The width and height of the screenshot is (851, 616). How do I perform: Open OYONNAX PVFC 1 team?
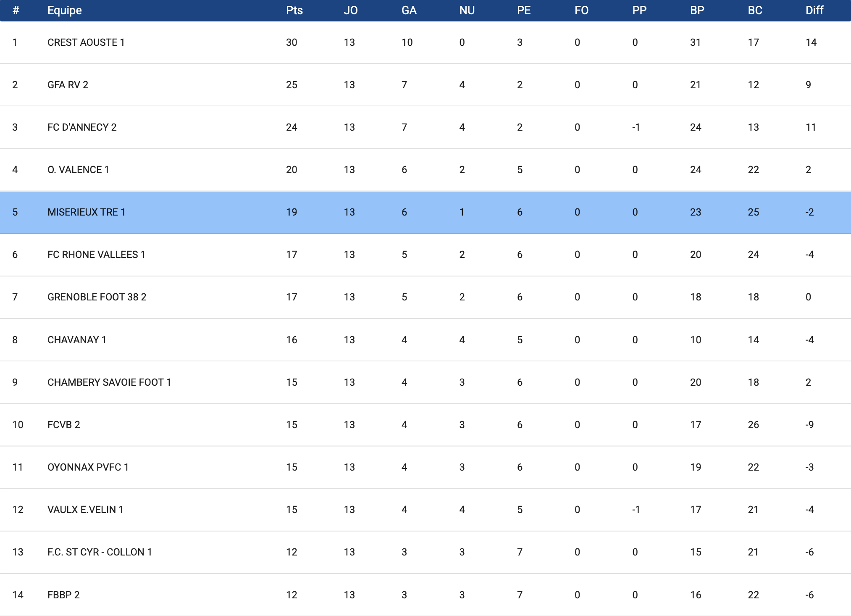88,467
